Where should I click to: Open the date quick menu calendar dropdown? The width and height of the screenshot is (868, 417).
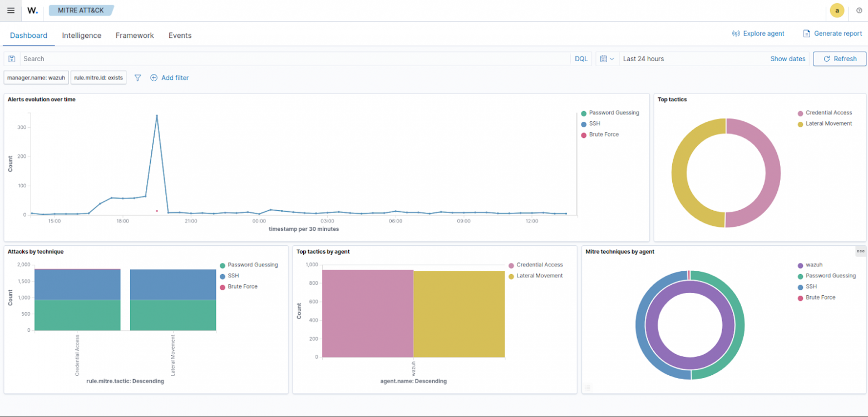point(607,59)
